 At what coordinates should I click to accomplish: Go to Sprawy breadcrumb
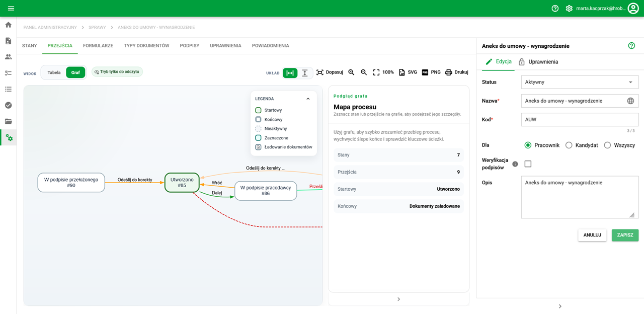[97, 27]
